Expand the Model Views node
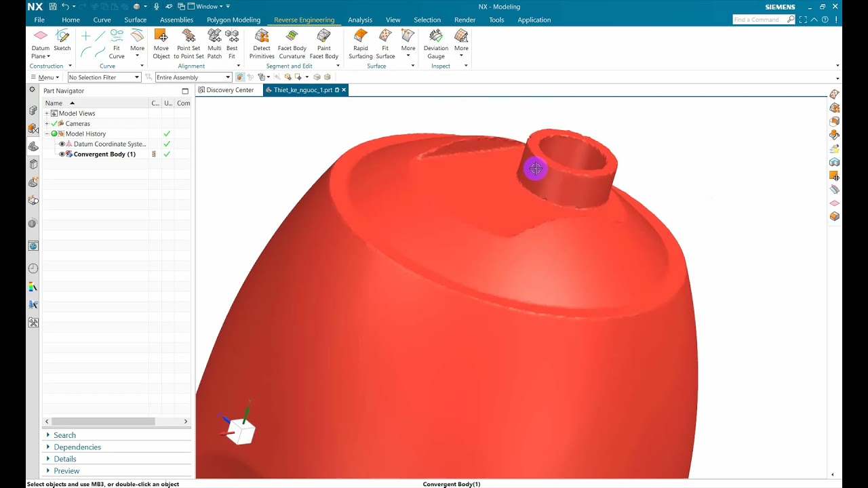Screen dimensions: 868x488 point(47,113)
